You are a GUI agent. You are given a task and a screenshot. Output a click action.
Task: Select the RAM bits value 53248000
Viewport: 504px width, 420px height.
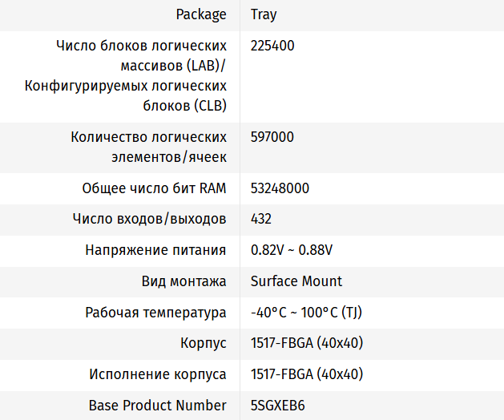(280, 188)
